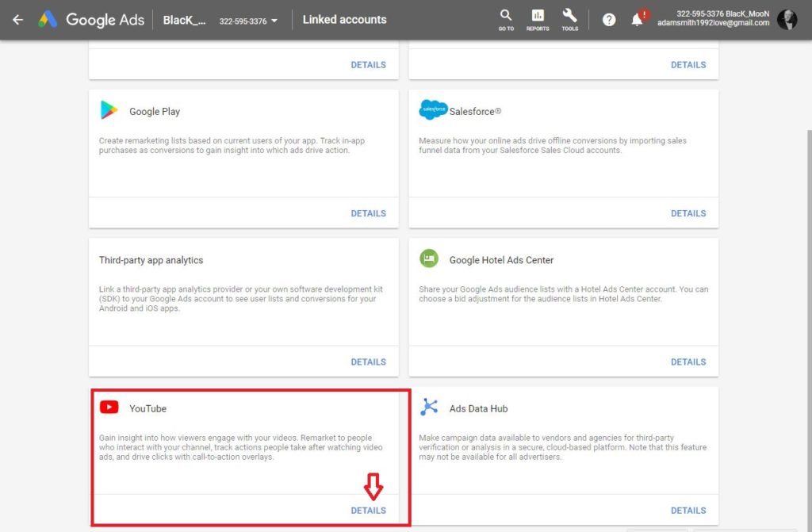Click the YouTube card title
The image size is (812, 532).
pos(147,409)
